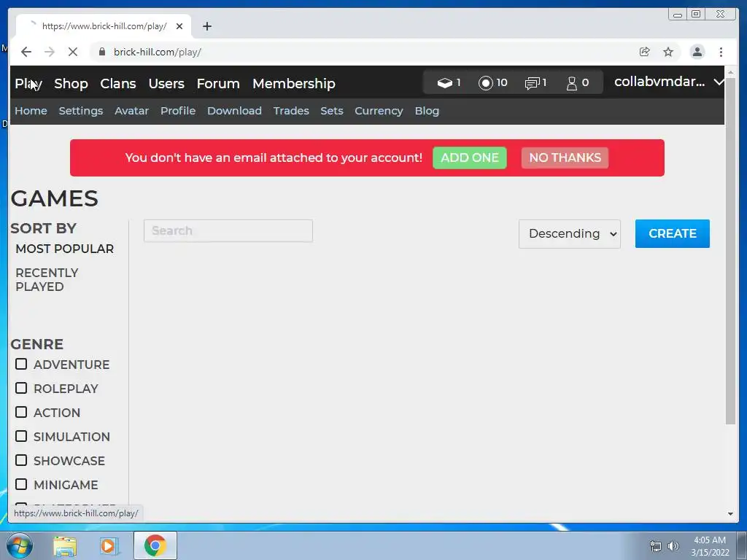Open the Blog link
The width and height of the screenshot is (747, 560).
click(x=427, y=111)
